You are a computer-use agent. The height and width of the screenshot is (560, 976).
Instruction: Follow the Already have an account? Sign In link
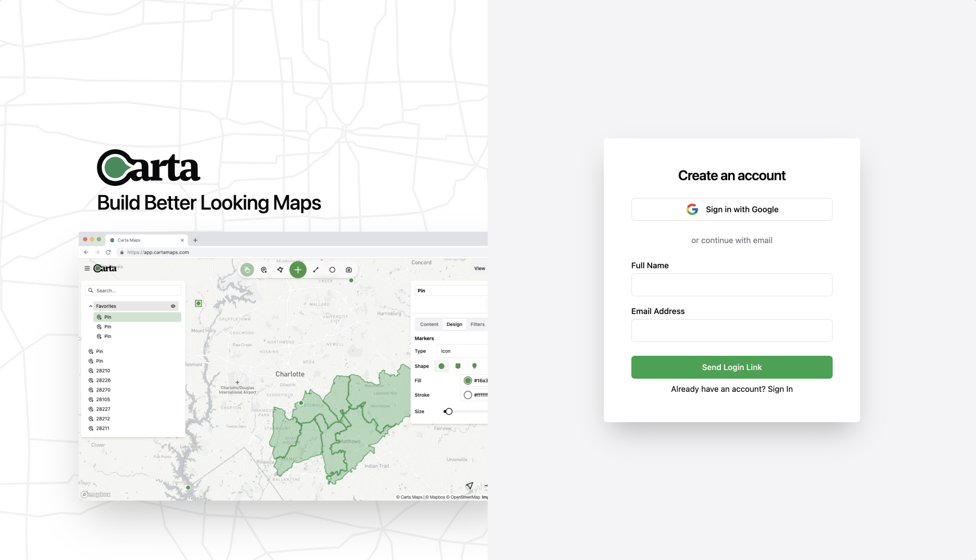click(x=732, y=389)
